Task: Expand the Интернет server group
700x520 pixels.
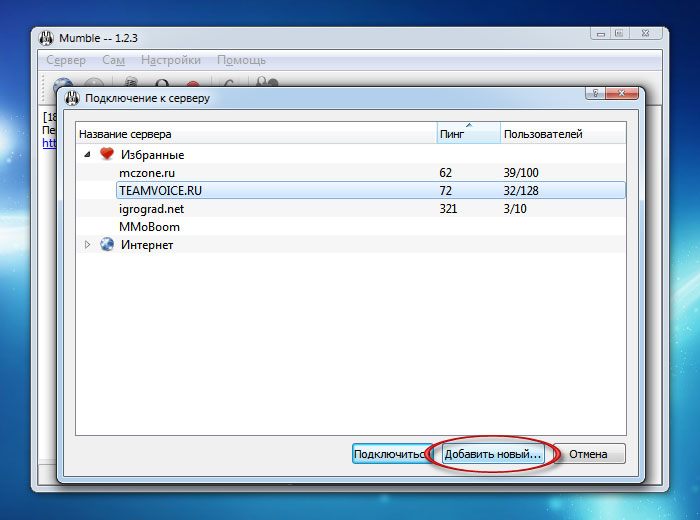Action: [x=88, y=245]
